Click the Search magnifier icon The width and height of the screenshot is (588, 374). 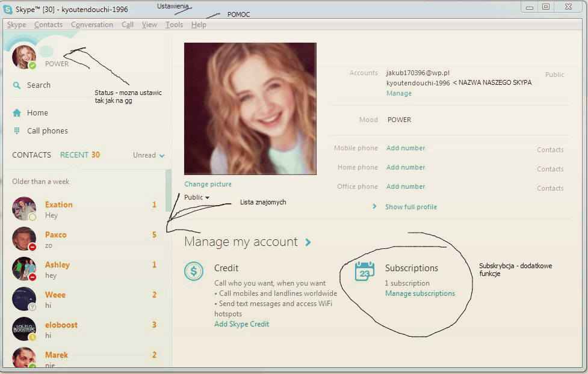pos(16,85)
